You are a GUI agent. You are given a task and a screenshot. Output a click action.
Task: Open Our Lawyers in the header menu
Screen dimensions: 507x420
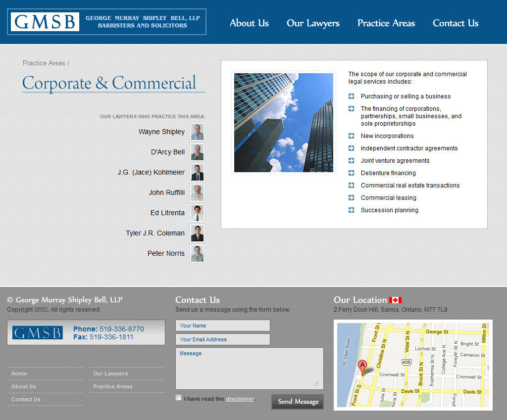point(313,23)
